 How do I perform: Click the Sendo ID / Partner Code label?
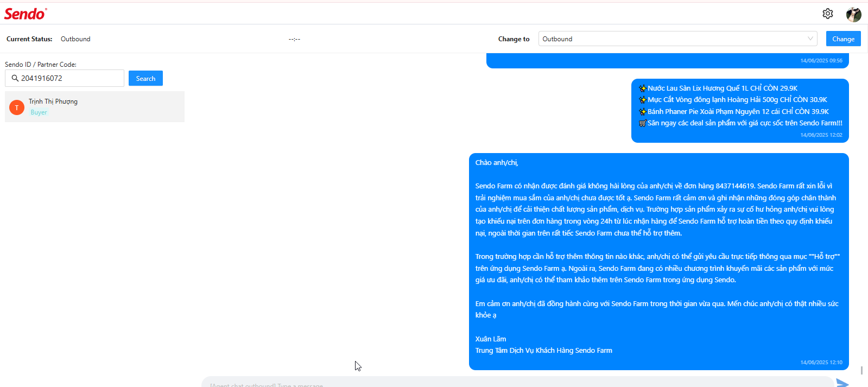(x=41, y=65)
